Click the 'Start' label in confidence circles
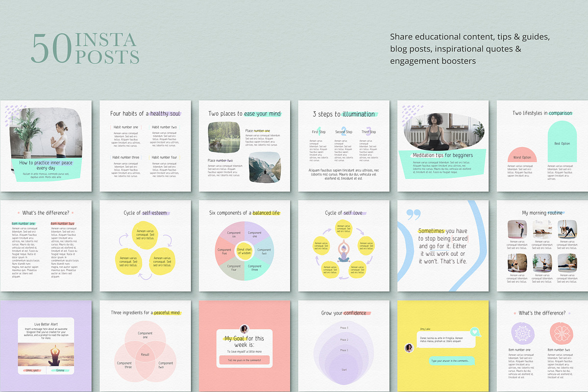Viewport: 588px width, 392px height. pos(344,369)
